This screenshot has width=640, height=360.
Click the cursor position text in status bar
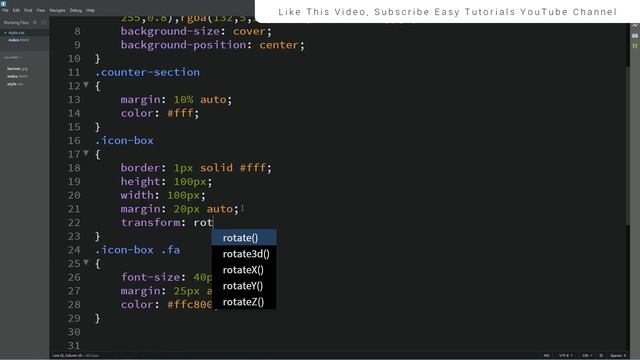point(67,356)
